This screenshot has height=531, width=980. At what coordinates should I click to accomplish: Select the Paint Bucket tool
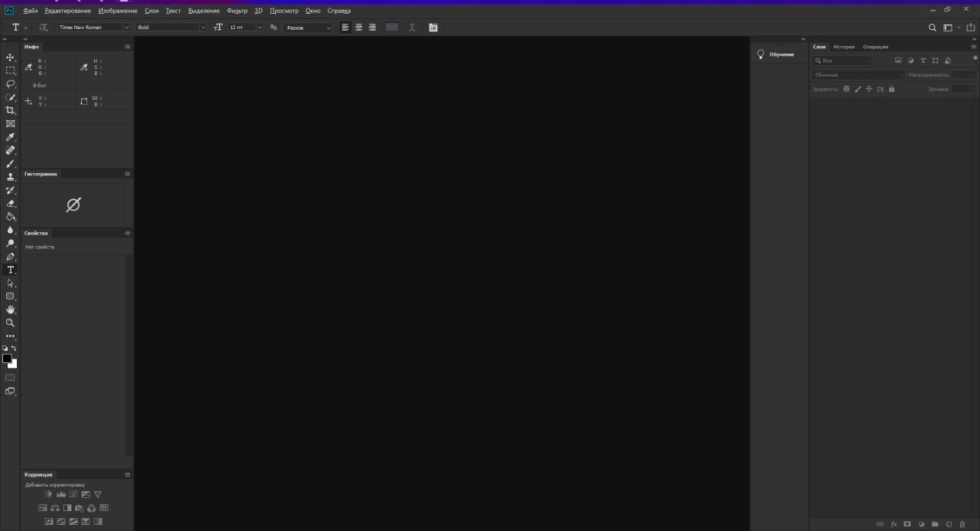(10, 217)
